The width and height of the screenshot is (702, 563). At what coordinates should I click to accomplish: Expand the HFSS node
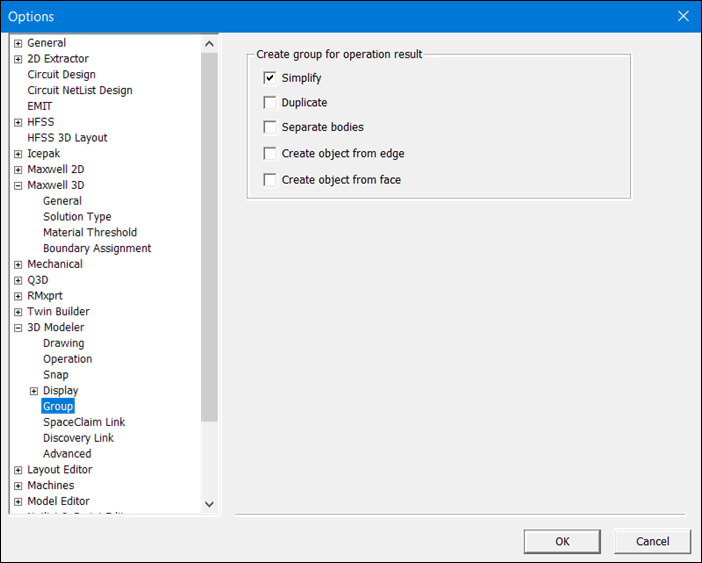click(x=18, y=122)
